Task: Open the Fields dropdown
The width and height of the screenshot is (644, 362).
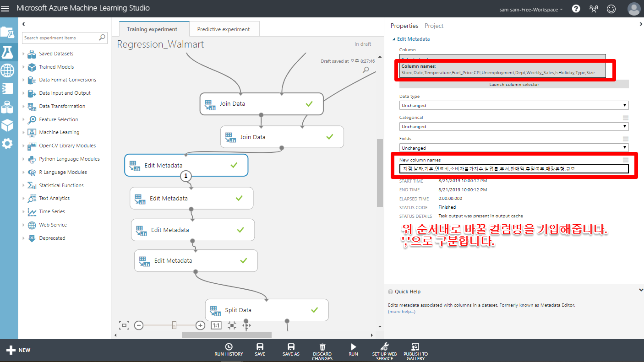Action: pyautogui.click(x=514, y=148)
